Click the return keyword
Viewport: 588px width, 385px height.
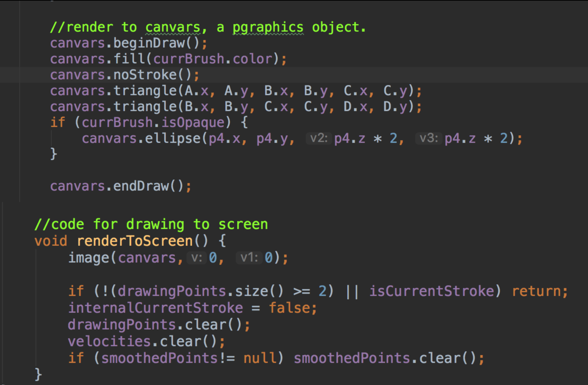(536, 291)
